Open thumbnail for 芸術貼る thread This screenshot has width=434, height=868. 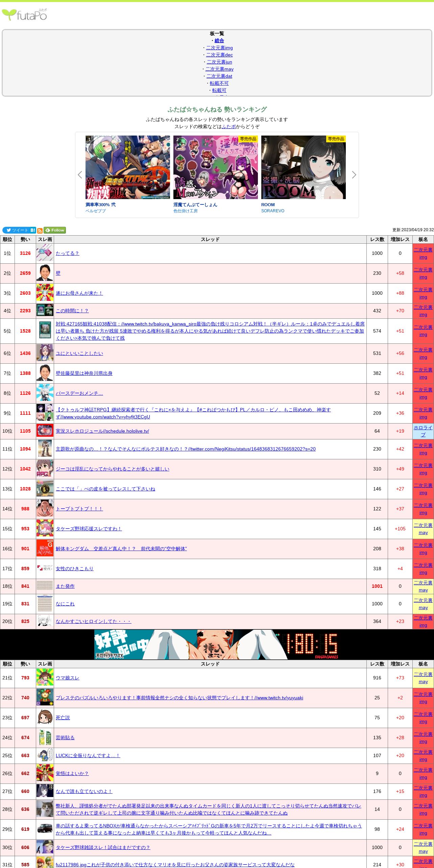coord(45,737)
